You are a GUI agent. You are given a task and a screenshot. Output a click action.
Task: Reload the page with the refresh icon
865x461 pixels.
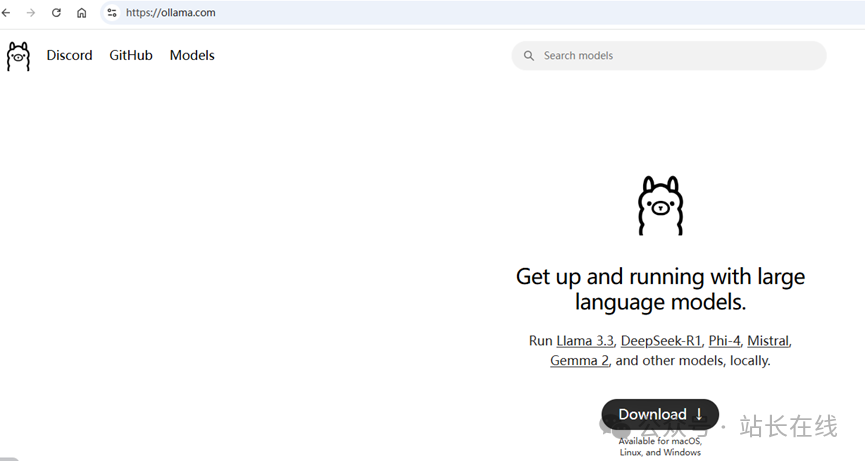(x=56, y=13)
